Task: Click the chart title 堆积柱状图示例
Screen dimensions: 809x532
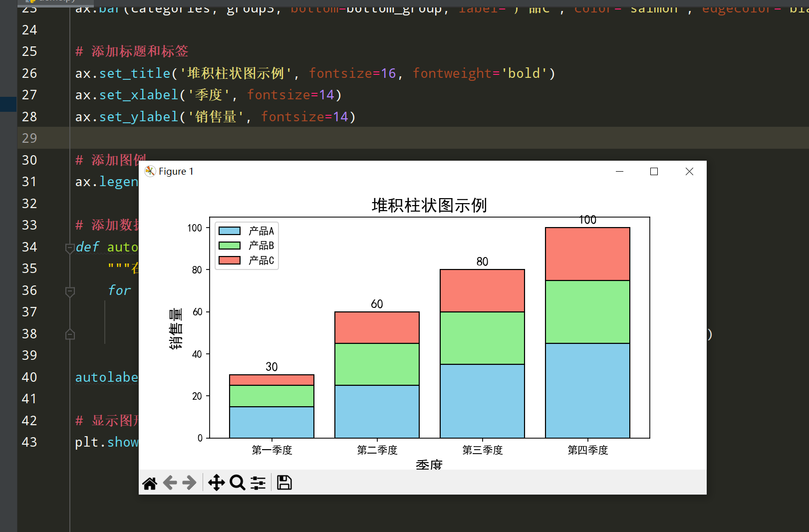Action: (x=429, y=205)
